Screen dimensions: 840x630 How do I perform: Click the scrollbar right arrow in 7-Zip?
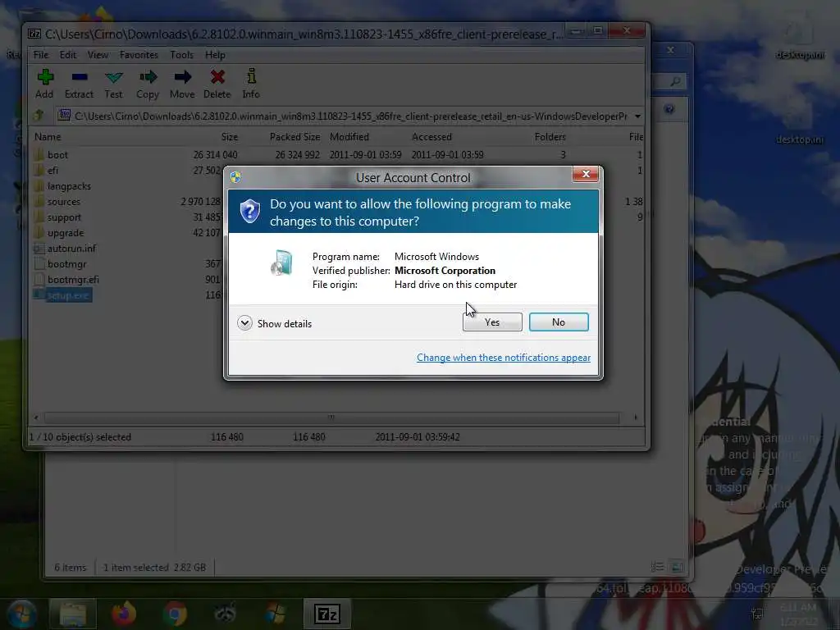click(636, 417)
